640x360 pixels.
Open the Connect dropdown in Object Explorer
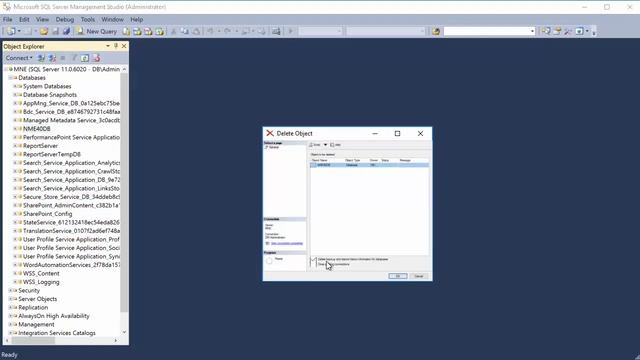[19, 58]
